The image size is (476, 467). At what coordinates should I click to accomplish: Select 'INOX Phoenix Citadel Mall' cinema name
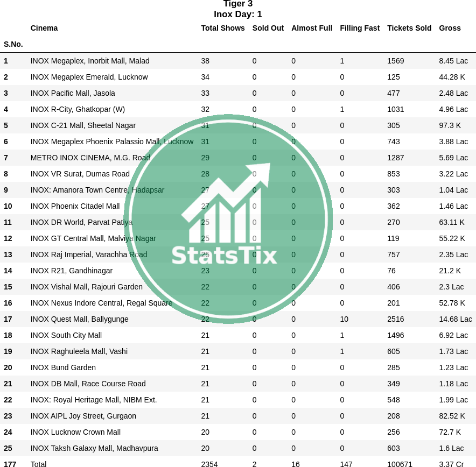tap(75, 206)
